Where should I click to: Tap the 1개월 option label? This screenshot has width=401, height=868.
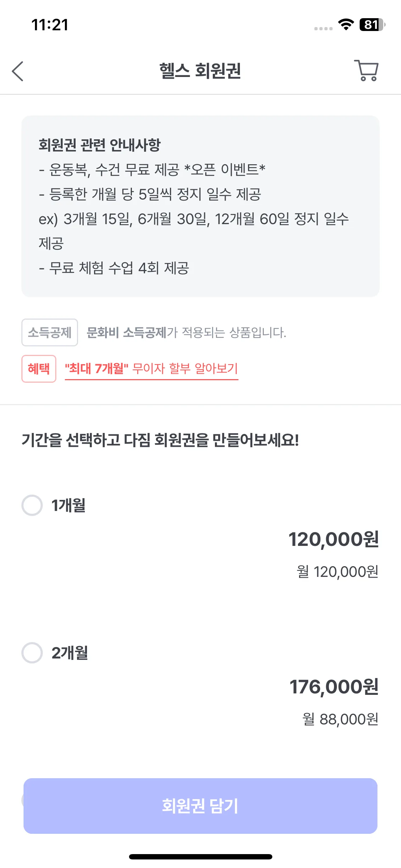click(x=68, y=505)
